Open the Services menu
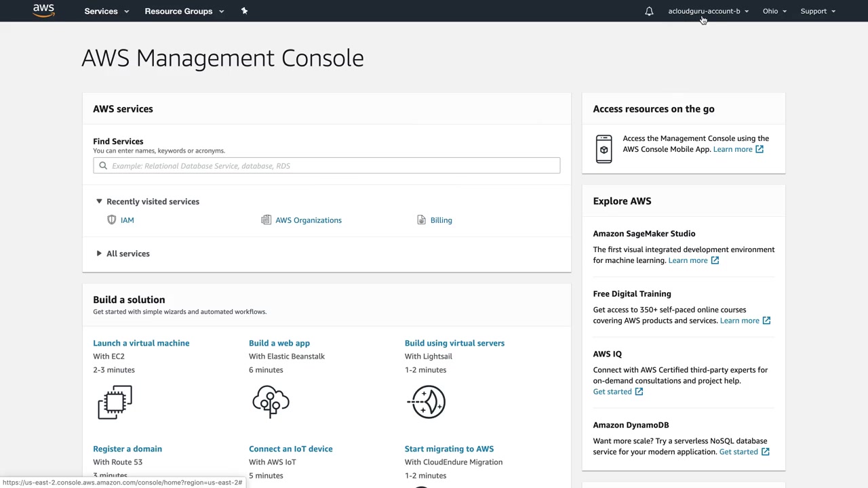This screenshot has width=868, height=488. (x=106, y=11)
